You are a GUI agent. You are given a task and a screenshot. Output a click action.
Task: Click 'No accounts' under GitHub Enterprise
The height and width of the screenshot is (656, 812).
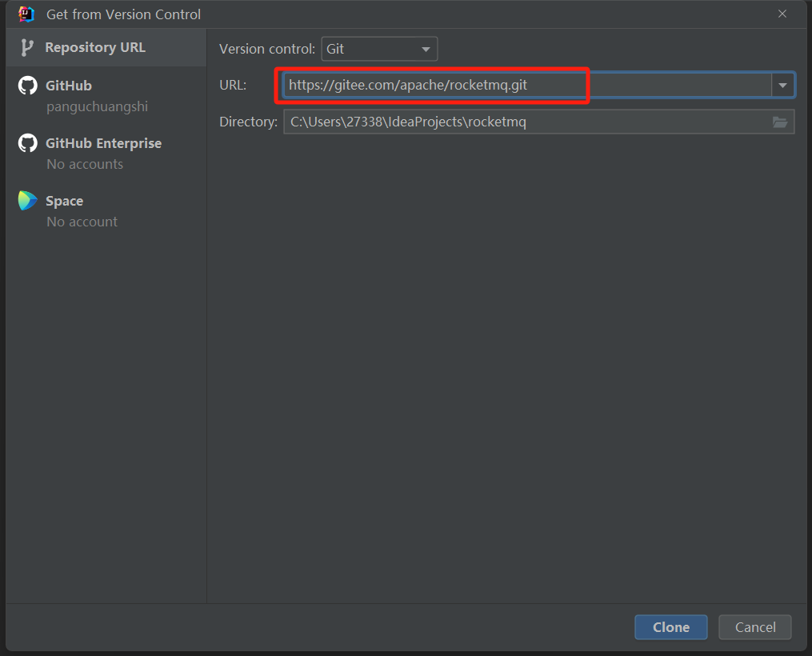coord(85,164)
